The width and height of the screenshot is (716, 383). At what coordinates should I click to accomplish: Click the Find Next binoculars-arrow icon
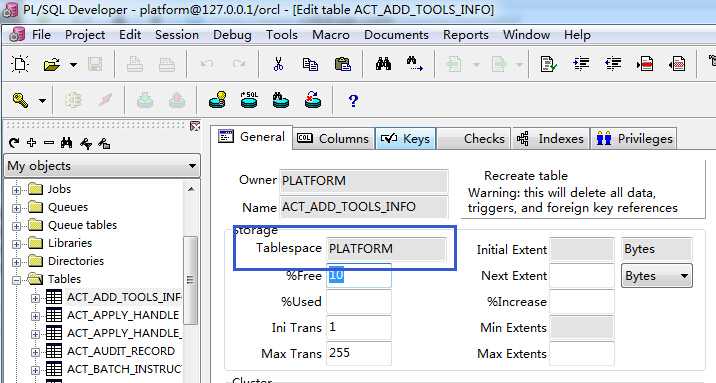tap(415, 64)
